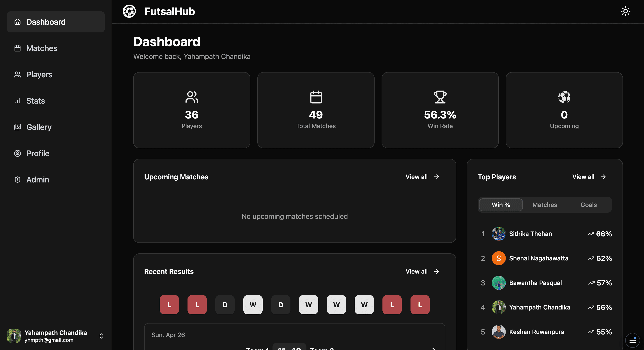Open the Dashboard sidebar item
Viewport: 644px width, 350px height.
(56, 22)
